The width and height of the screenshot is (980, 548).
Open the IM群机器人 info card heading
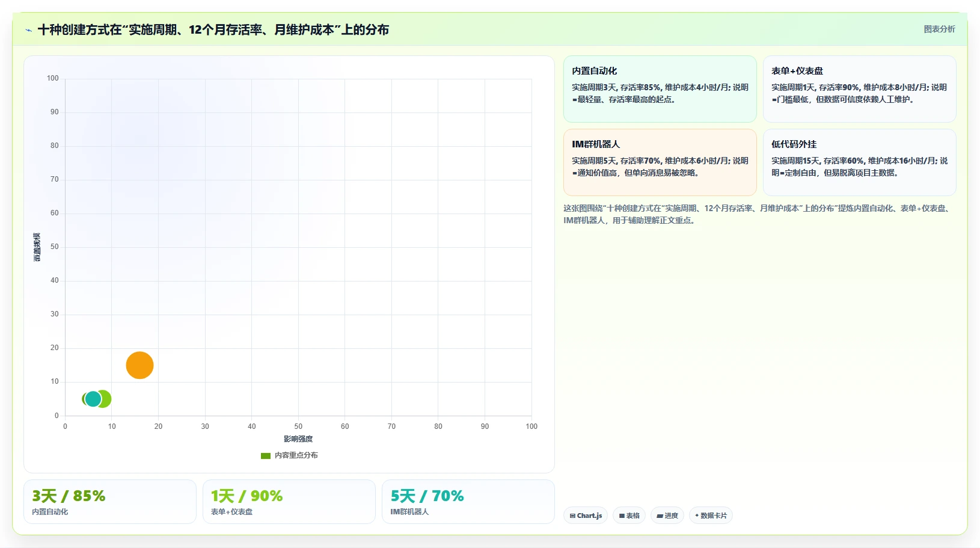click(595, 144)
